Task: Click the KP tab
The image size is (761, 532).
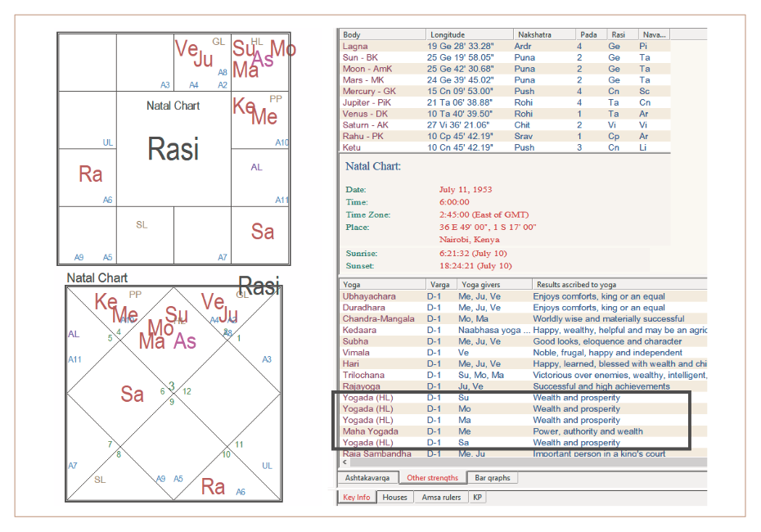Action: pos(478,497)
